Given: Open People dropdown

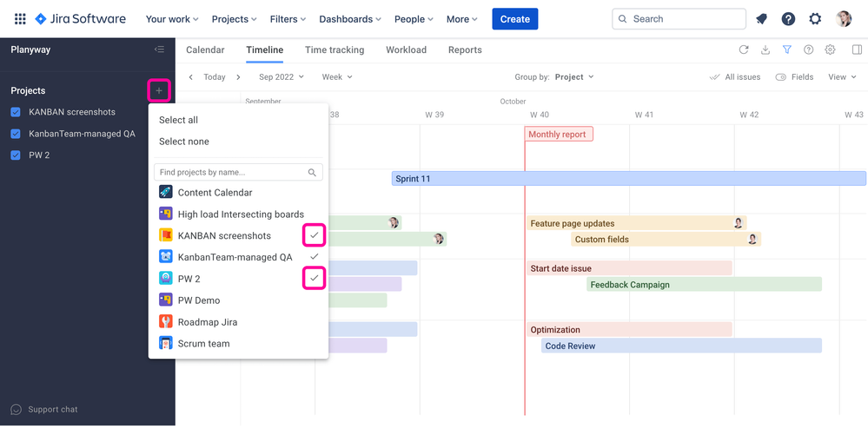Looking at the screenshot, I should pyautogui.click(x=414, y=19).
